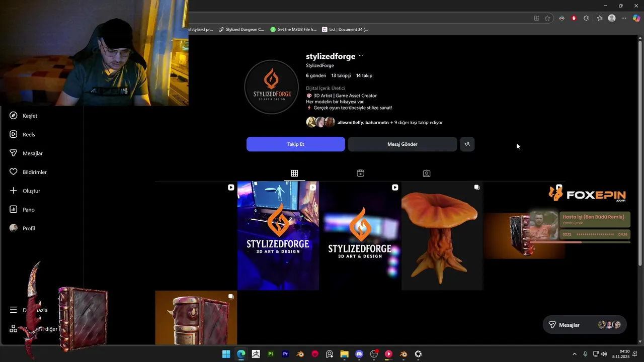
Task: Open Windows Start menu
Action: pos(226,354)
